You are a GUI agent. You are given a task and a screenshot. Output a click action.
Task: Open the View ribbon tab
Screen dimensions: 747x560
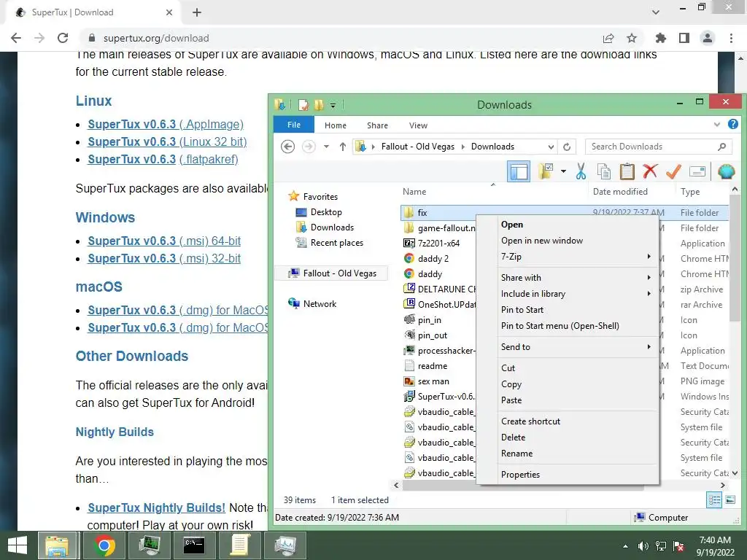(x=418, y=125)
